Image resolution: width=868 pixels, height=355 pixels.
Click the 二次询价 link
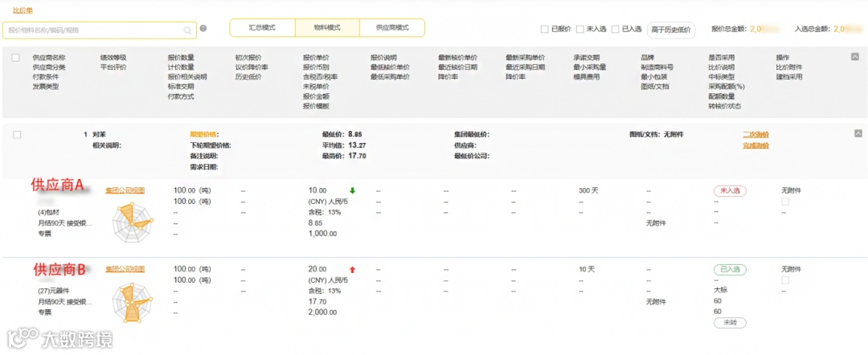(x=755, y=135)
